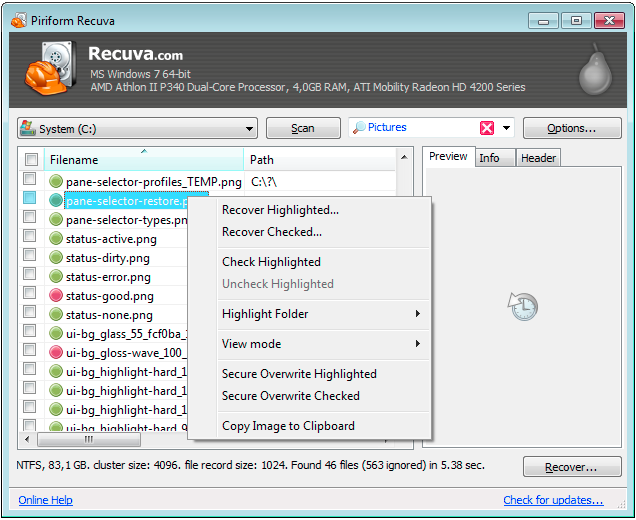Screen dimensions: 636x520
Task: Clear the Pictures filter with the red X
Action: tap(487, 128)
